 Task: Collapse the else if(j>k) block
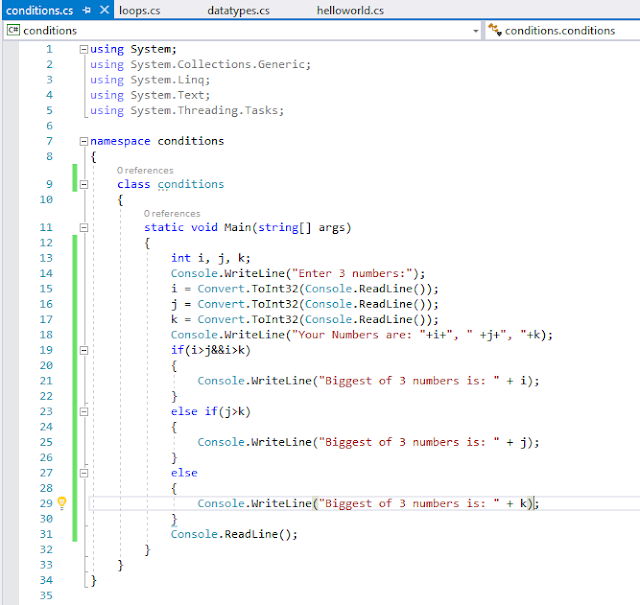(x=84, y=411)
